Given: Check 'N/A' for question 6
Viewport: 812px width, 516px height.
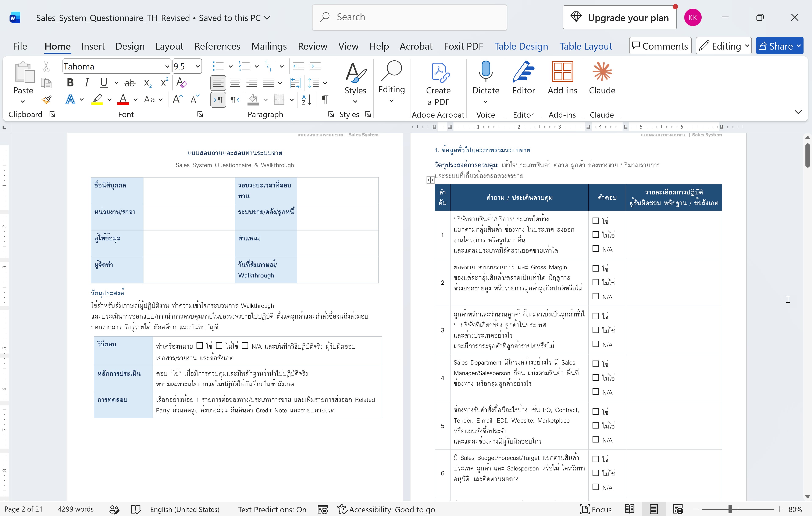Looking at the screenshot, I should point(596,487).
